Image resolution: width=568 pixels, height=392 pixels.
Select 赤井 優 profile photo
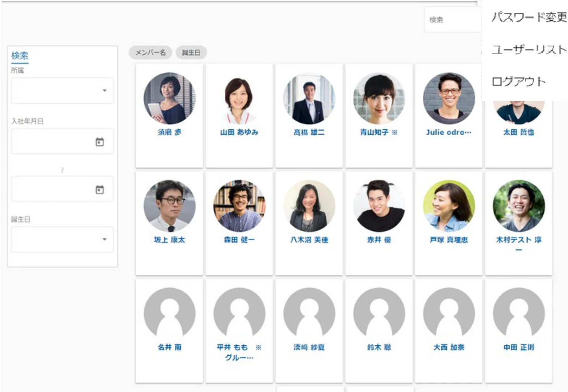pyautogui.click(x=379, y=206)
